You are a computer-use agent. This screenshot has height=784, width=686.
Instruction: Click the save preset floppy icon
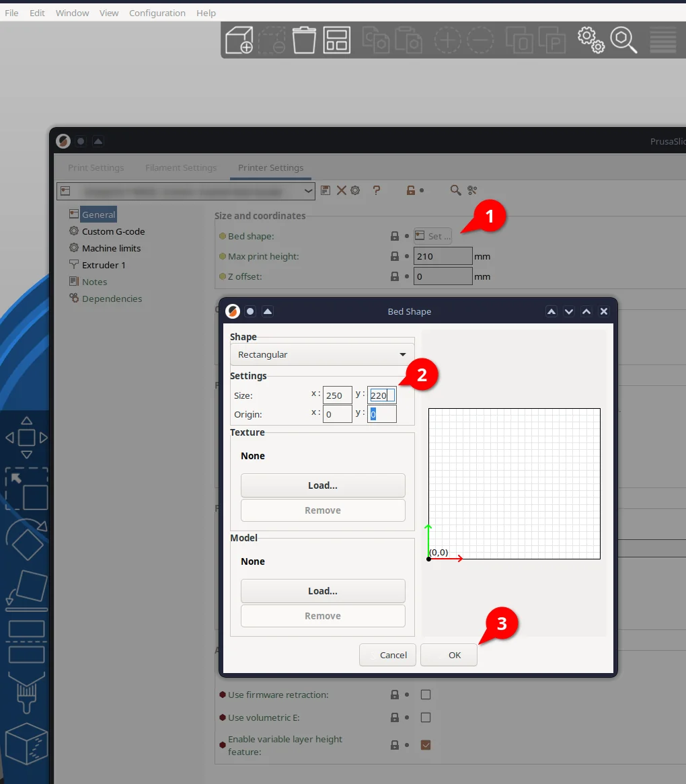click(x=326, y=191)
